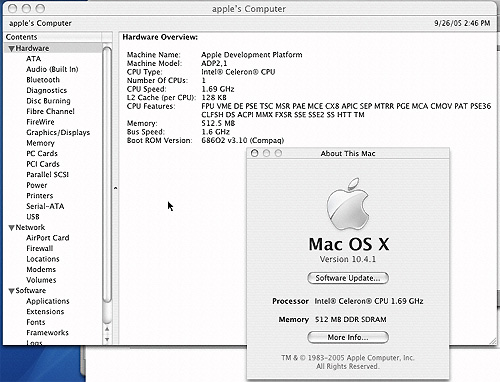Open Serial-ATA entry
The width and height of the screenshot is (500, 382).
tap(45, 206)
